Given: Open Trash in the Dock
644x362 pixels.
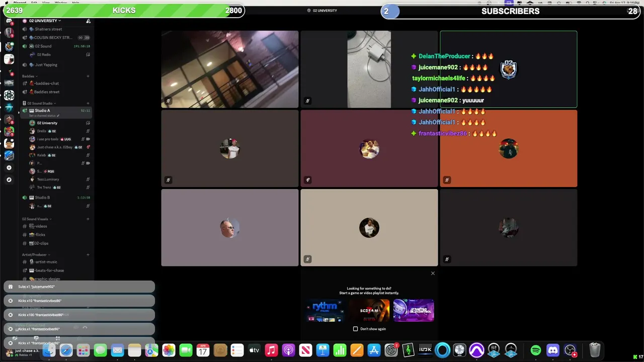Looking at the screenshot, I should 595,350.
